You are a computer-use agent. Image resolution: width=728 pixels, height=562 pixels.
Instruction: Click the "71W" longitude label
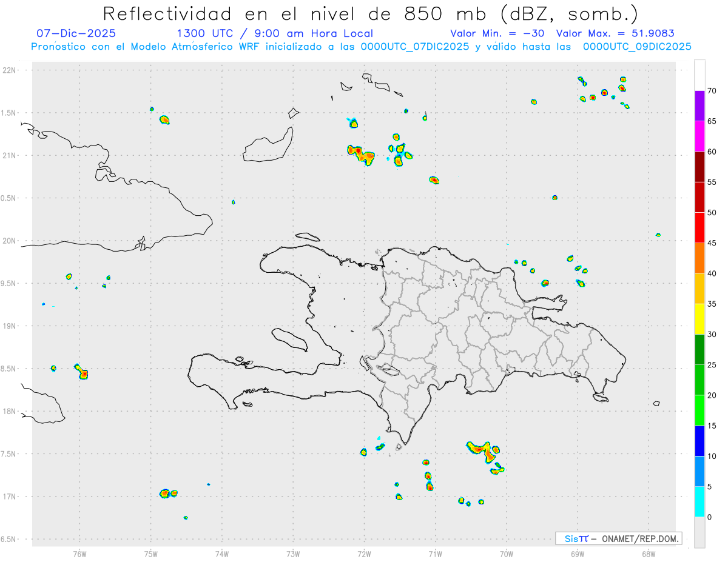435,554
